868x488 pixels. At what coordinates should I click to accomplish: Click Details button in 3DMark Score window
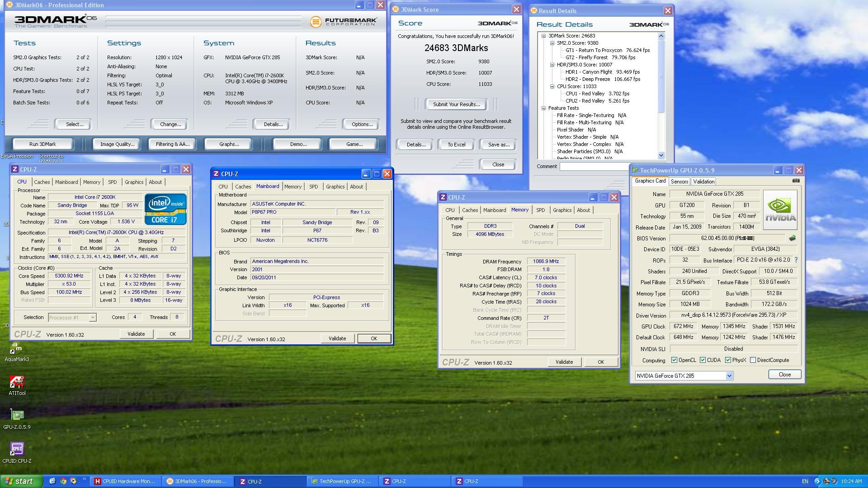(415, 145)
